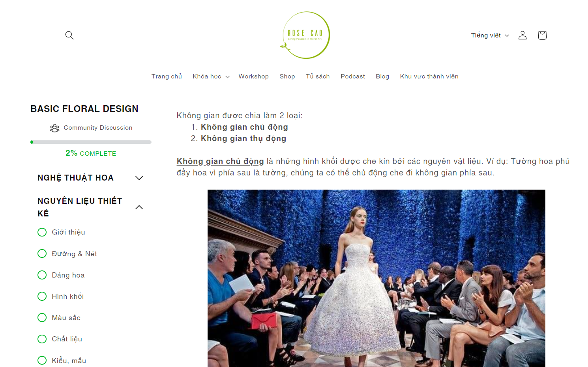Mark Giới thiệu lesson circle
588x367 pixels.
tap(42, 232)
